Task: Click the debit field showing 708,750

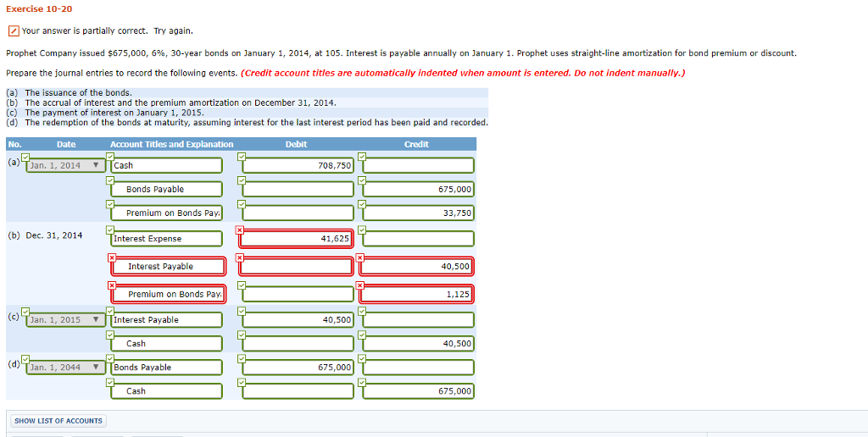Action: tap(298, 165)
